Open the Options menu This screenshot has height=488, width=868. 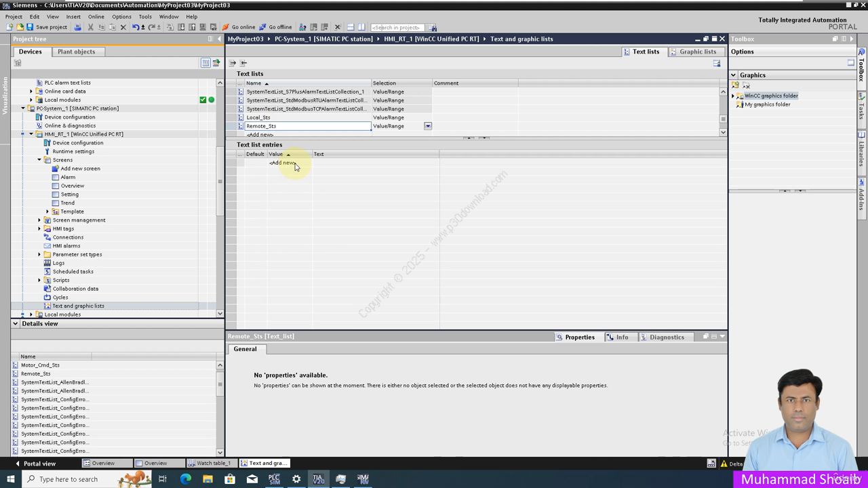(x=121, y=16)
